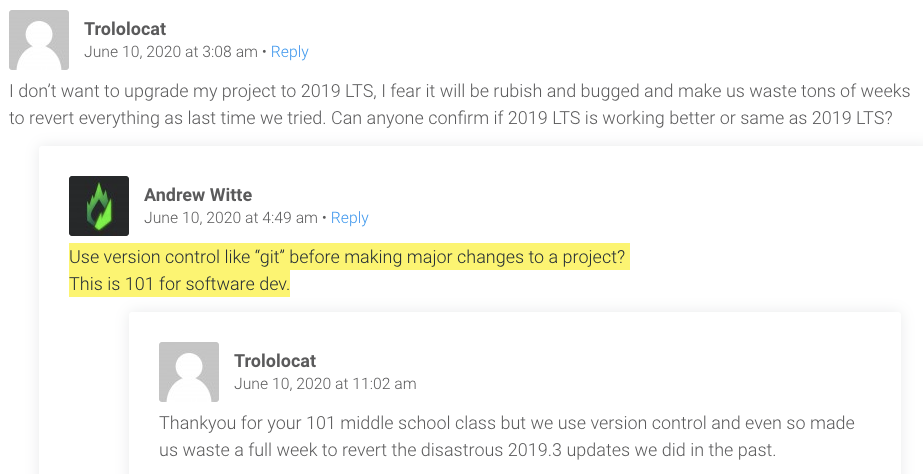Open the June 10, 2020 3:08 am timestamp

(171, 52)
